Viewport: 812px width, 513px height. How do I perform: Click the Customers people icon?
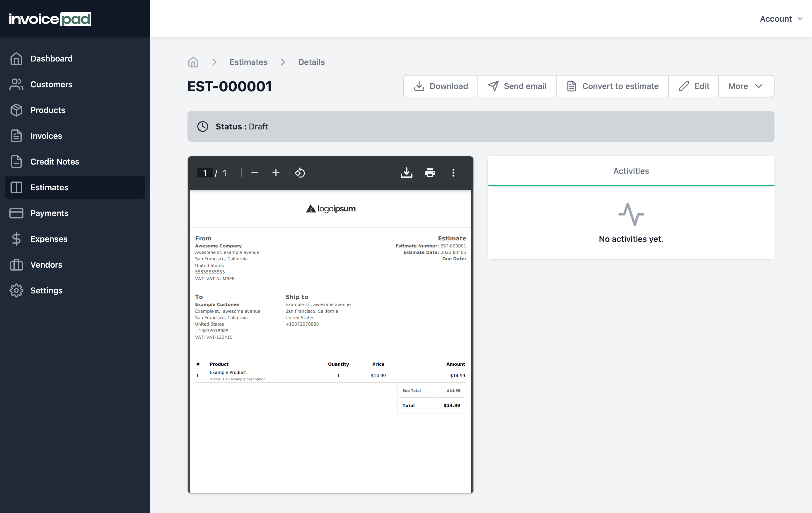point(16,84)
